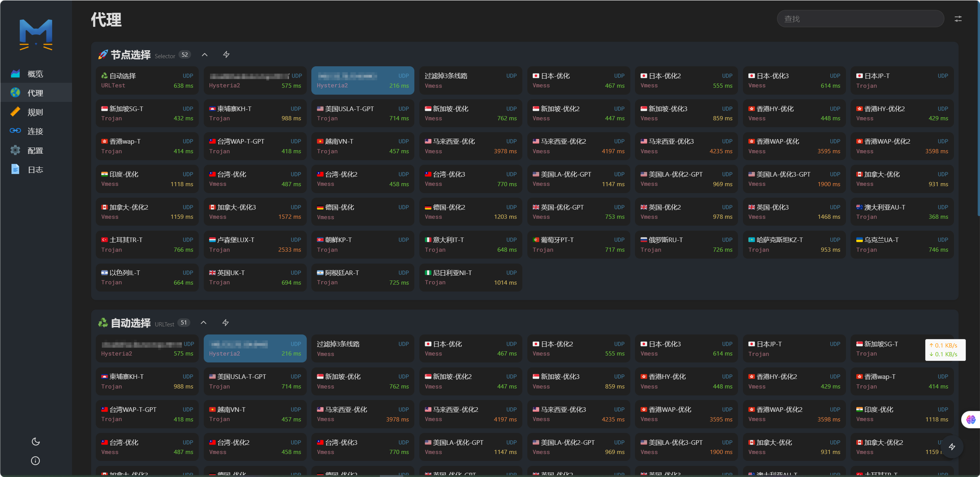The height and width of the screenshot is (477, 980).
Task: Click the 52 node count badge
Action: click(185, 55)
